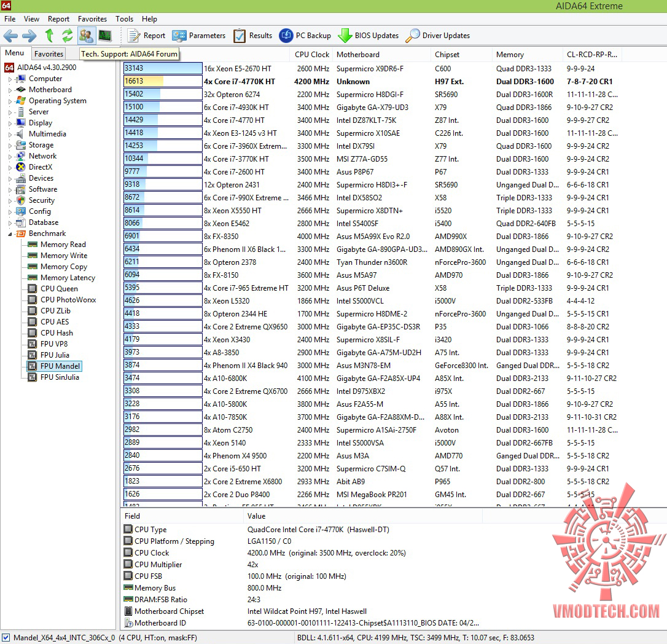Open benchmark Parameters
The image size is (667, 644).
coord(198,36)
